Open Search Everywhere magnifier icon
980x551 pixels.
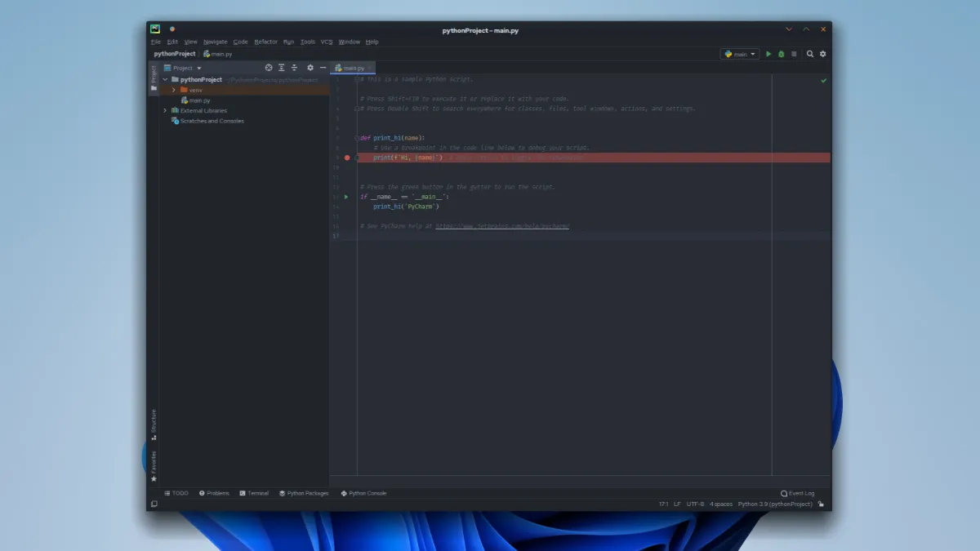coord(810,54)
